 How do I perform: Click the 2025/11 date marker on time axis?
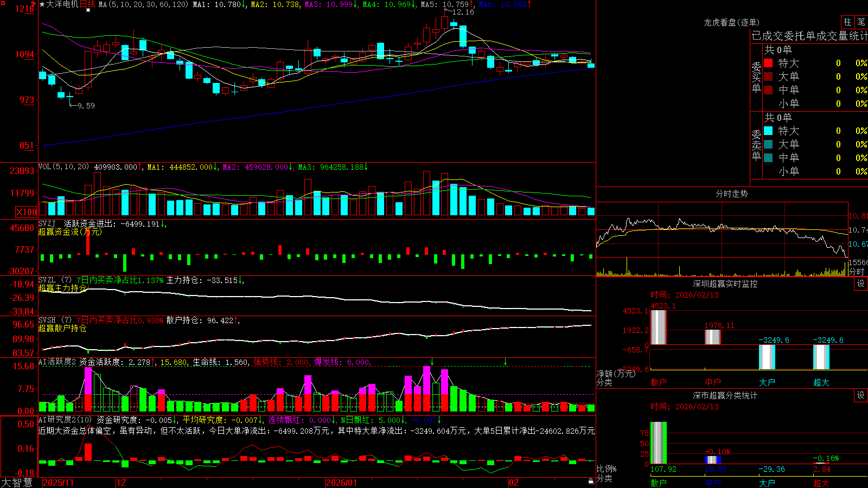(58, 483)
